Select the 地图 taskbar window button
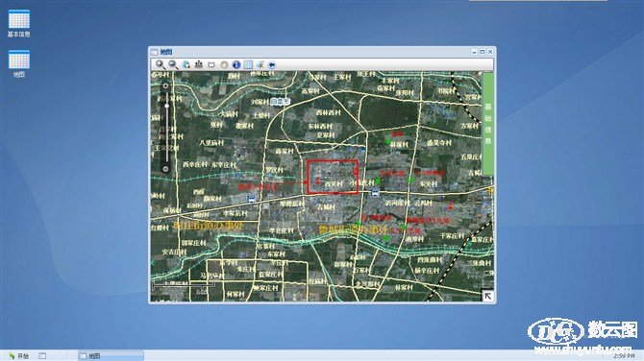This screenshot has width=644, height=361. [111, 355]
